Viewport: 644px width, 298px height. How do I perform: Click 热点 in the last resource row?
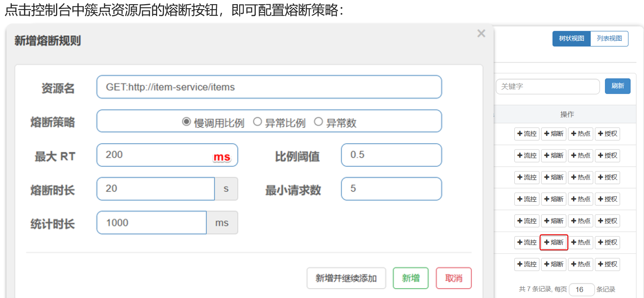tap(581, 264)
